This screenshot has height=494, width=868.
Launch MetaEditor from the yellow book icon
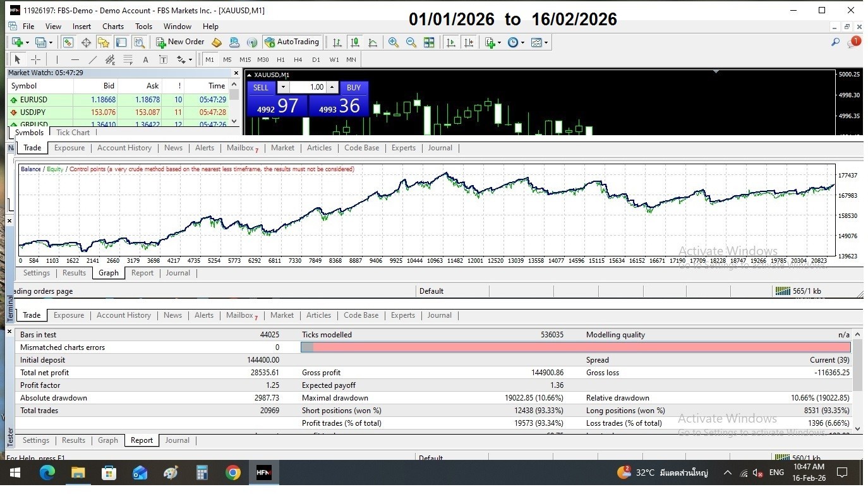[x=217, y=42]
